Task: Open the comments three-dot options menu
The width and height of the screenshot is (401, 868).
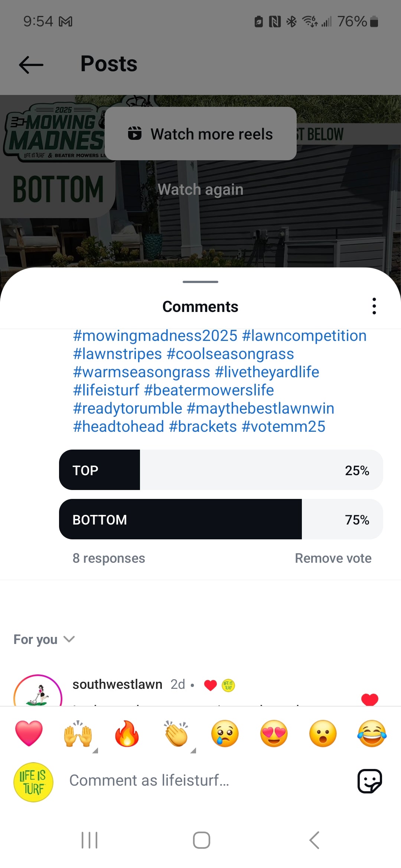Action: point(374,306)
